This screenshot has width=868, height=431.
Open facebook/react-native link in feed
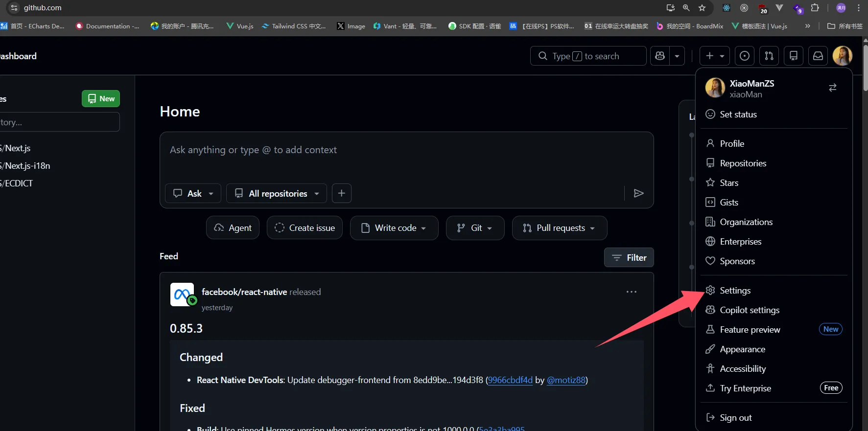click(x=244, y=292)
